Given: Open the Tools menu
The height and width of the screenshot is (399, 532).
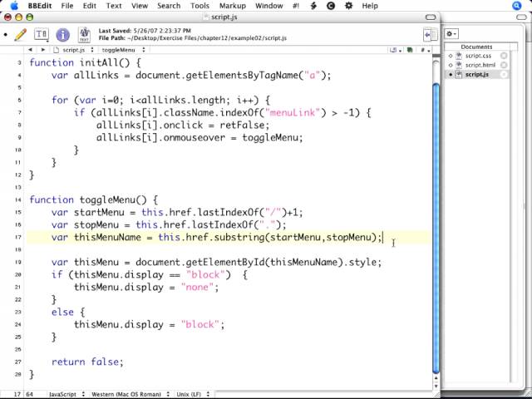Looking at the screenshot, I should tap(199, 6).
